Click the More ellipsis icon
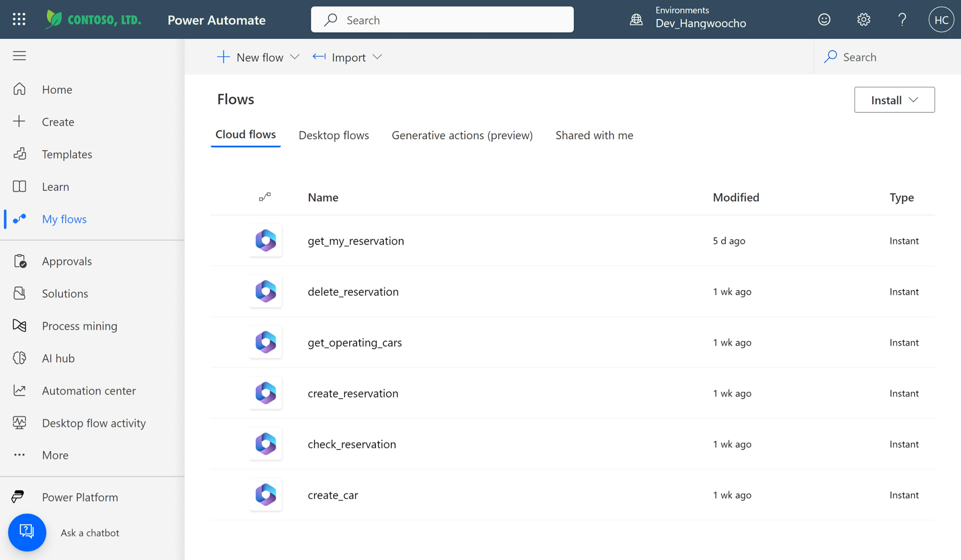 [x=19, y=455]
